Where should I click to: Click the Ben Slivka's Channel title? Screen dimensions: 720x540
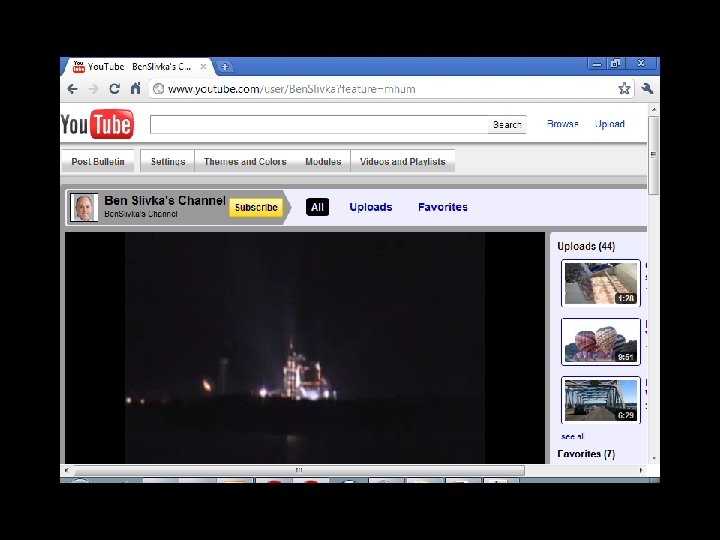click(x=165, y=201)
